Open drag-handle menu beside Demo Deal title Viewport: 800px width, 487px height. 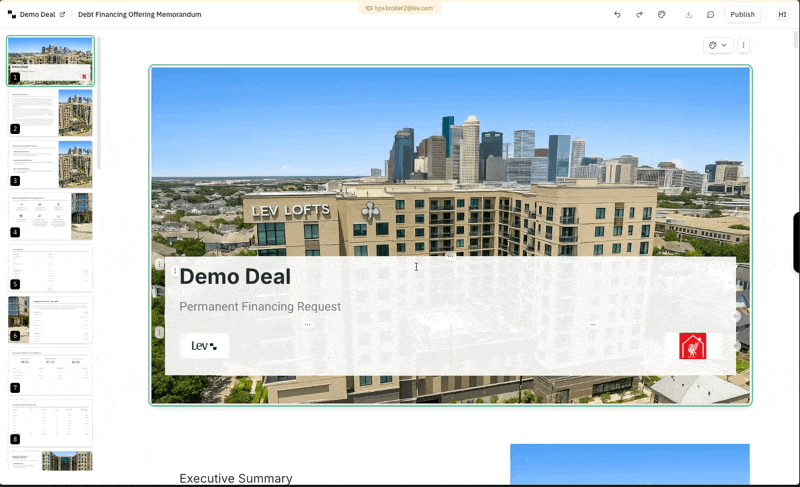point(175,271)
